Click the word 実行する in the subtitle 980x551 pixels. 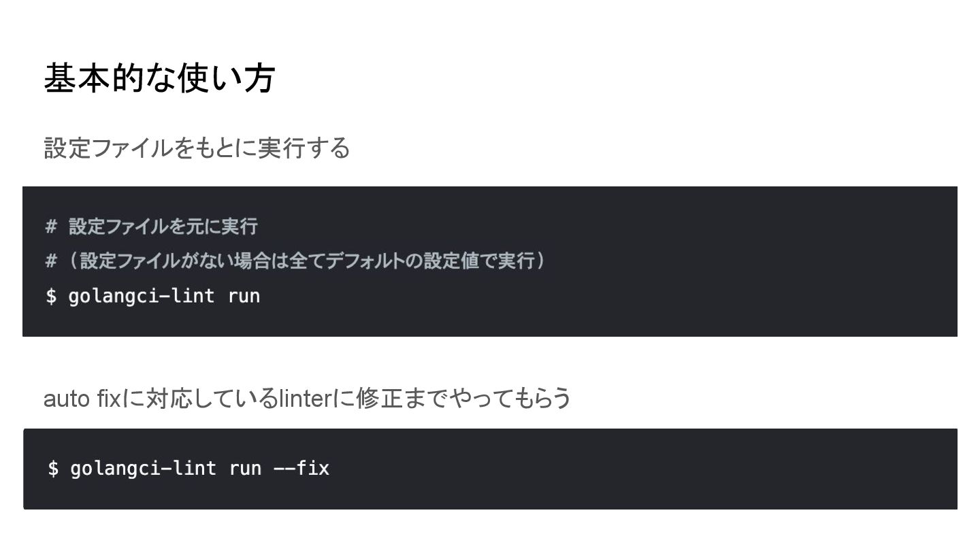pos(304,148)
